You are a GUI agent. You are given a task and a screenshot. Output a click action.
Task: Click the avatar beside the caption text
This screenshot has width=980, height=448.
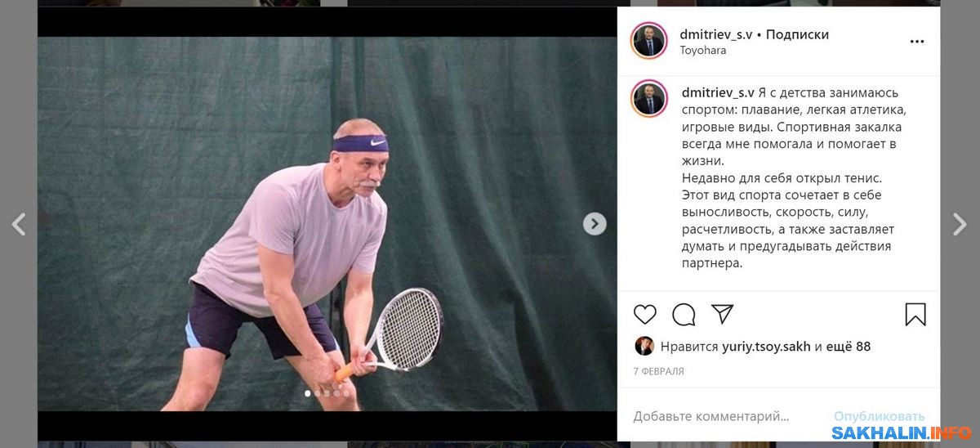click(x=649, y=98)
